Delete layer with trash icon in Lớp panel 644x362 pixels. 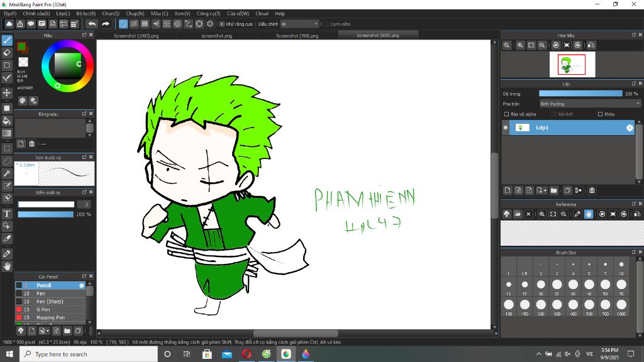pyautogui.click(x=592, y=190)
